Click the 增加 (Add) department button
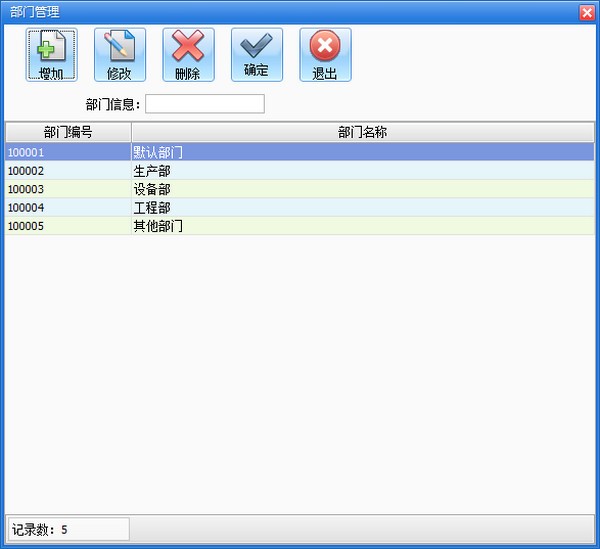600x549 pixels. 51,55
